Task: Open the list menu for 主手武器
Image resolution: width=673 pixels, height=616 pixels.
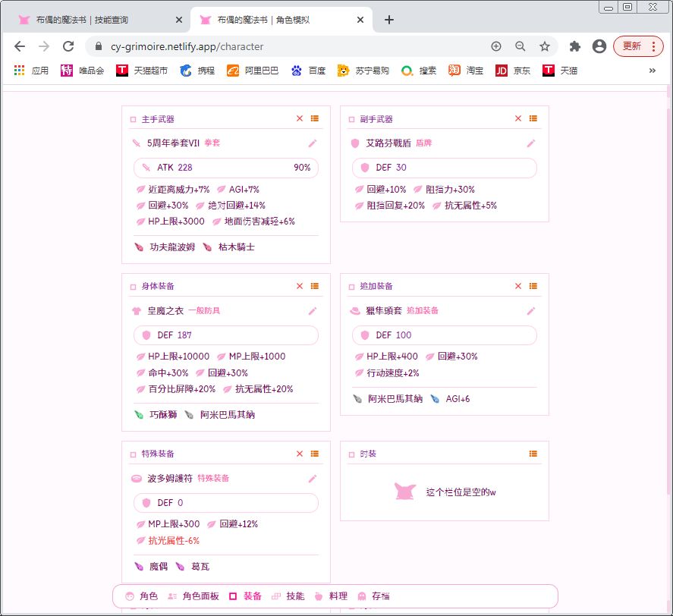Action: (315, 118)
